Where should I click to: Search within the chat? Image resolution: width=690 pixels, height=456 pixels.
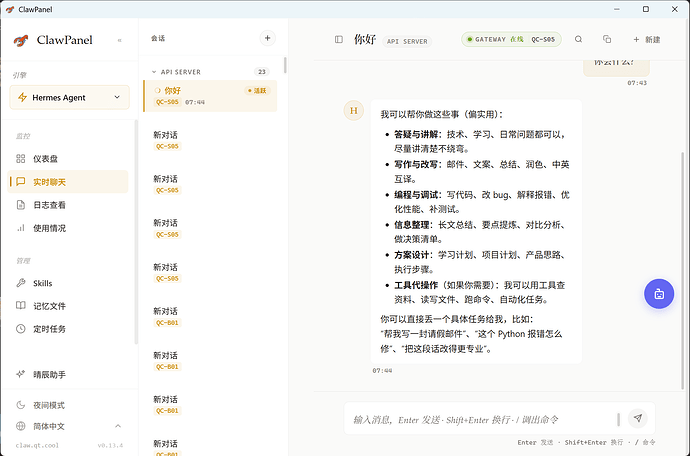pos(579,39)
